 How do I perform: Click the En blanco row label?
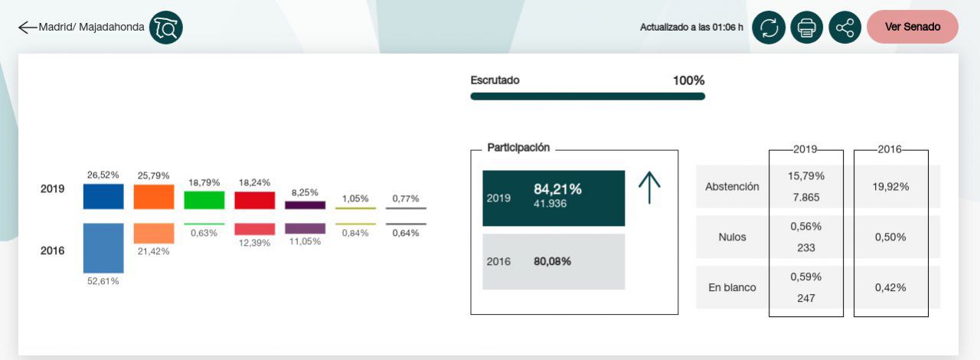click(732, 287)
